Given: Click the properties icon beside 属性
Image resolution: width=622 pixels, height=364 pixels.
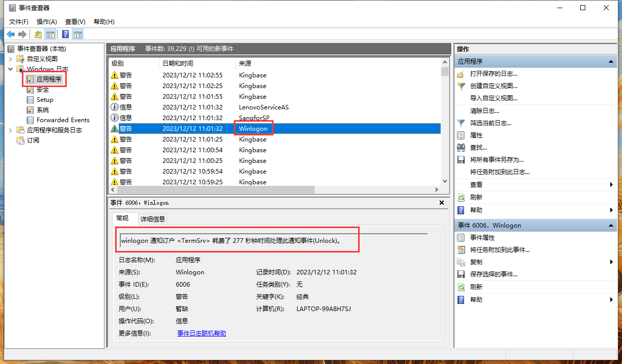Looking at the screenshot, I should [461, 135].
